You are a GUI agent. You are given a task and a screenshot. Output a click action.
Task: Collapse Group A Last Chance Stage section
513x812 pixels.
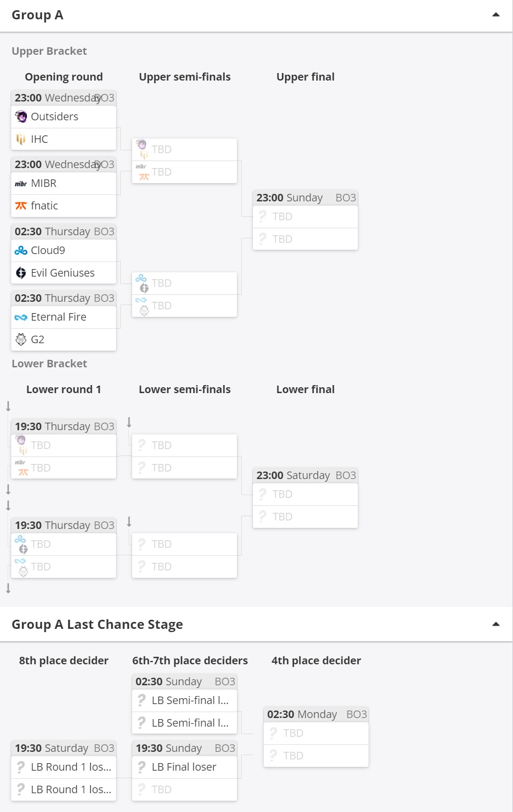pos(496,624)
